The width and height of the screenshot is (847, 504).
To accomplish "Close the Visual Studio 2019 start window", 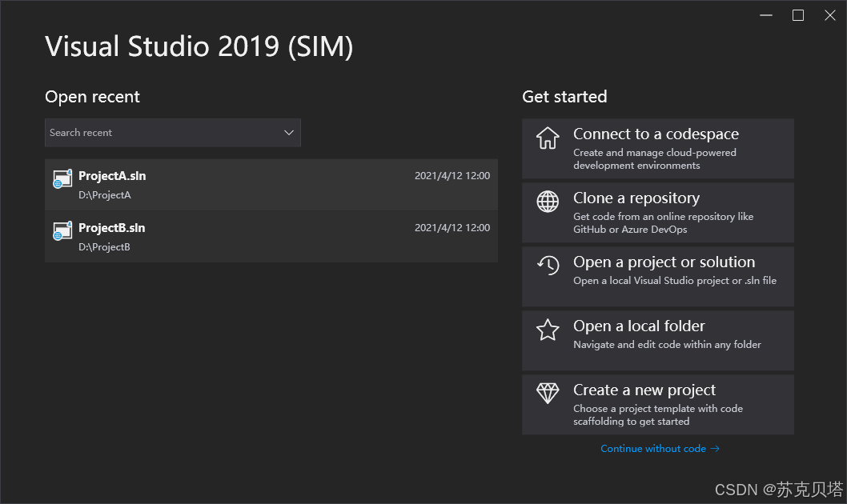I will [830, 15].
